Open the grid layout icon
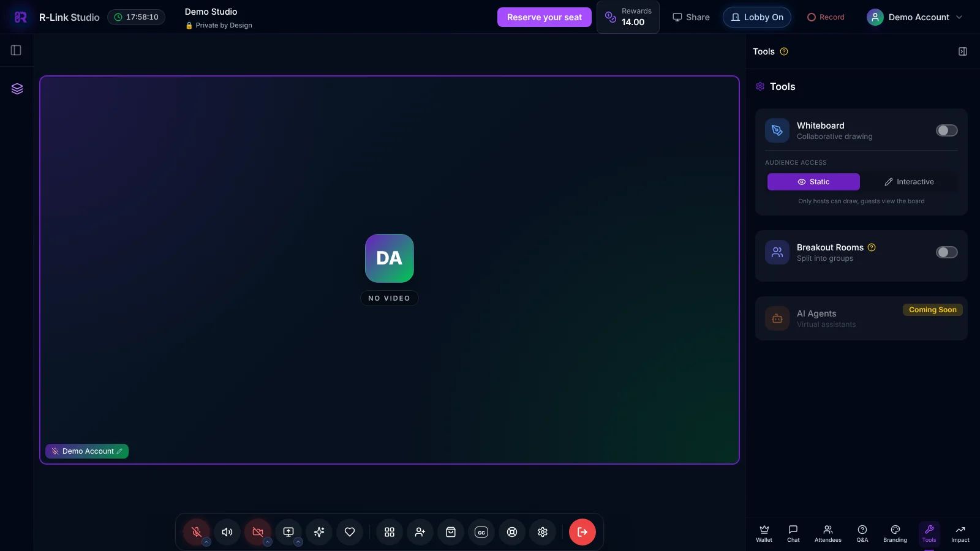The height and width of the screenshot is (551, 980). tap(390, 532)
